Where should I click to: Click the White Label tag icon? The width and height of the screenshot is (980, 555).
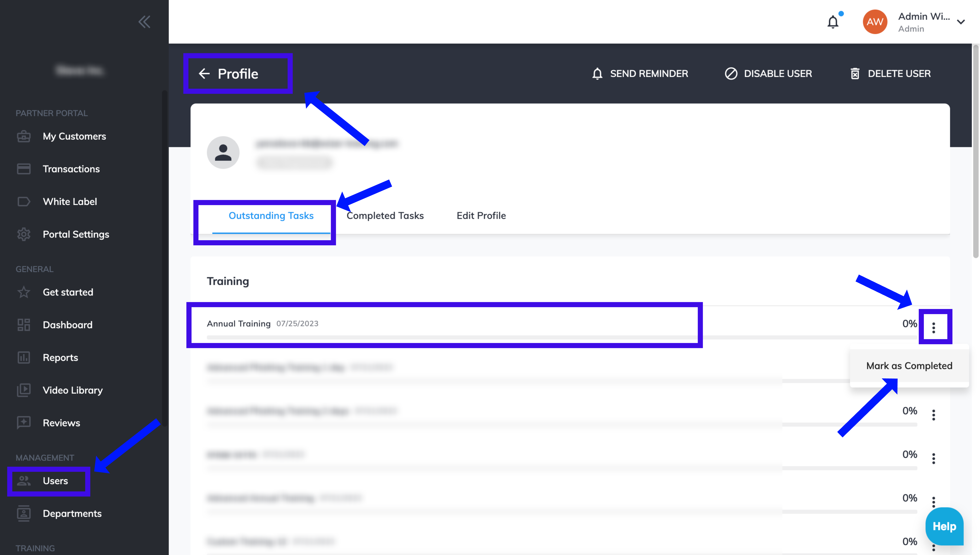24,202
